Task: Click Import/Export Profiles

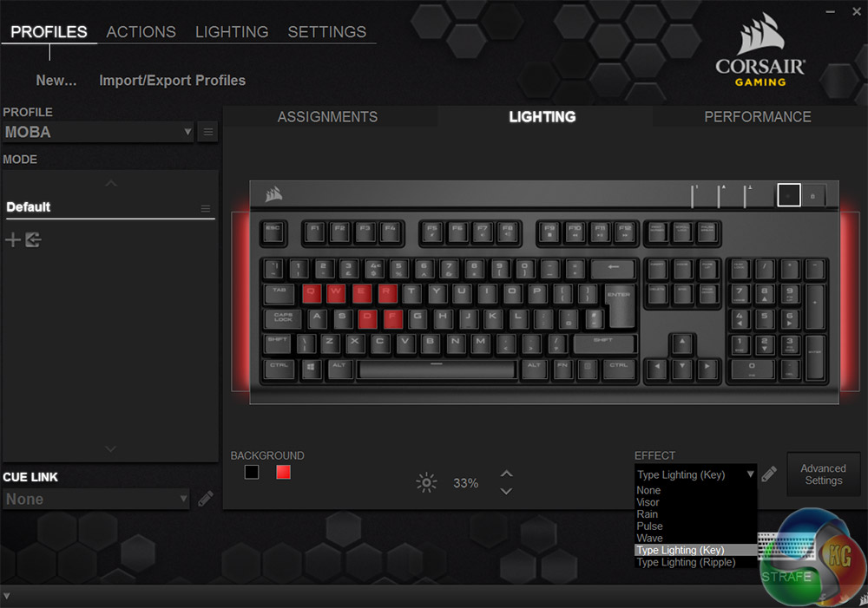Action: coord(172,80)
